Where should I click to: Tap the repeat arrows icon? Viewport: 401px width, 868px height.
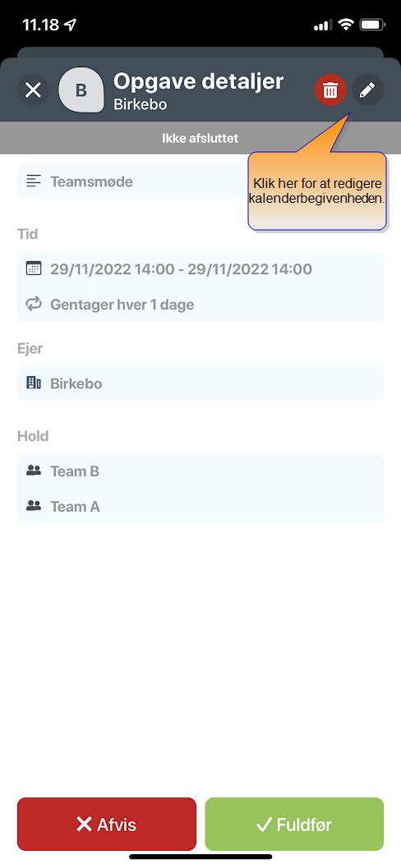click(x=34, y=304)
